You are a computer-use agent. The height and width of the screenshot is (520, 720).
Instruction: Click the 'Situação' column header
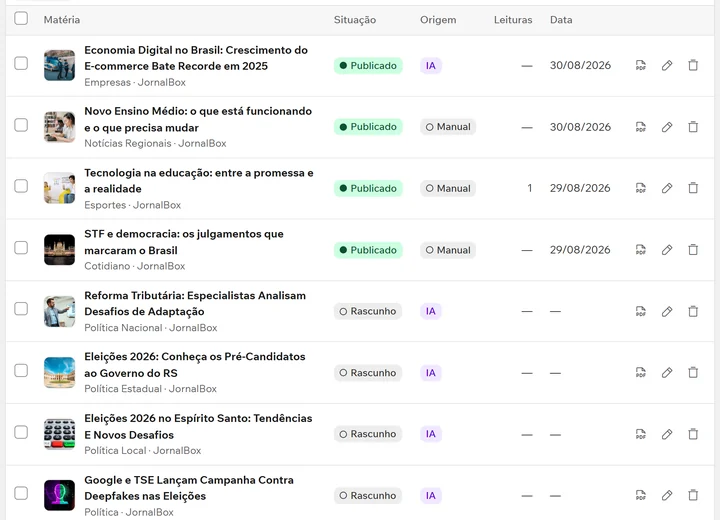click(354, 20)
